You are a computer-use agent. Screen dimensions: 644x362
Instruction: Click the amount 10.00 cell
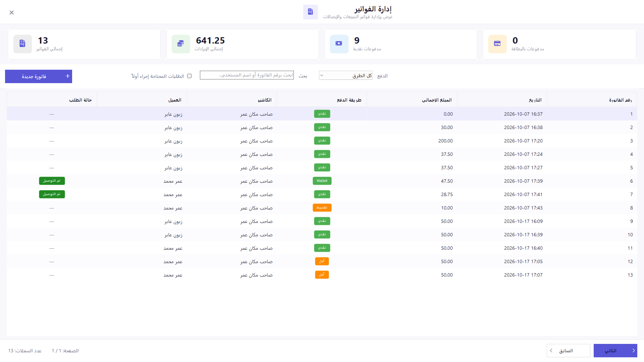[x=447, y=208]
